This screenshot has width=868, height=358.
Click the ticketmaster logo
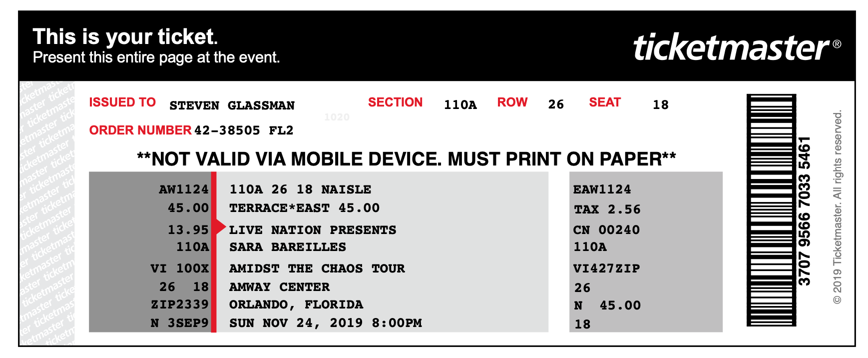[731, 47]
